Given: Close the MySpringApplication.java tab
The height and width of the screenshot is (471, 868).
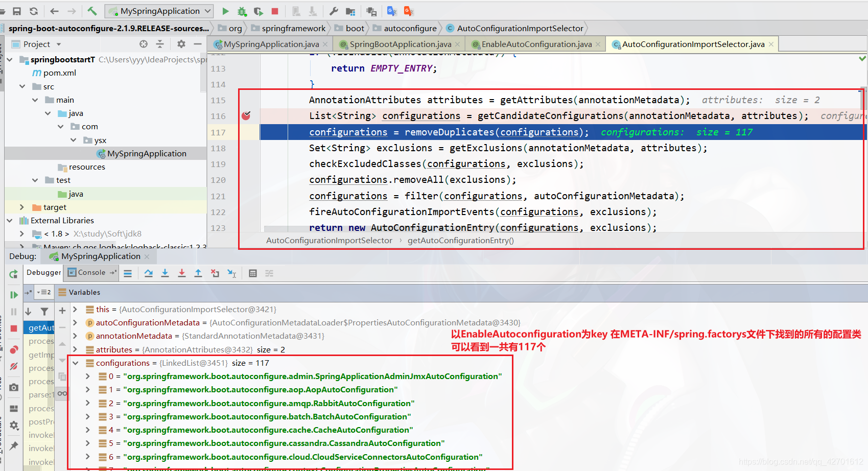Looking at the screenshot, I should tap(326, 44).
